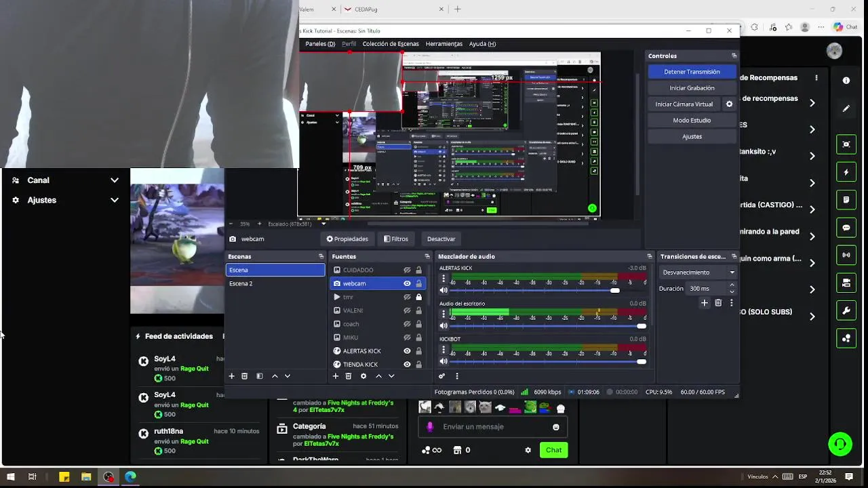Mute the KICKBOT audio channel
Viewport: 868px width, 488px height.
pyautogui.click(x=443, y=361)
